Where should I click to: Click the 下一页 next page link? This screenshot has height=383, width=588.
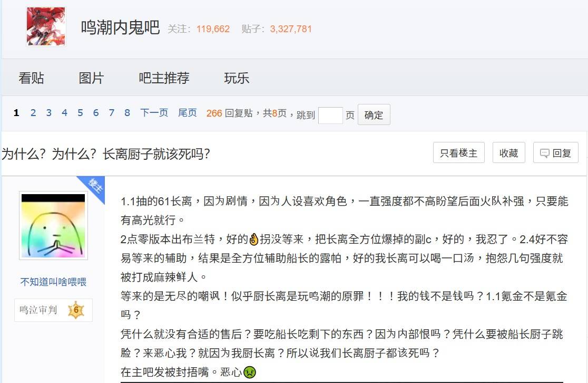pos(154,113)
